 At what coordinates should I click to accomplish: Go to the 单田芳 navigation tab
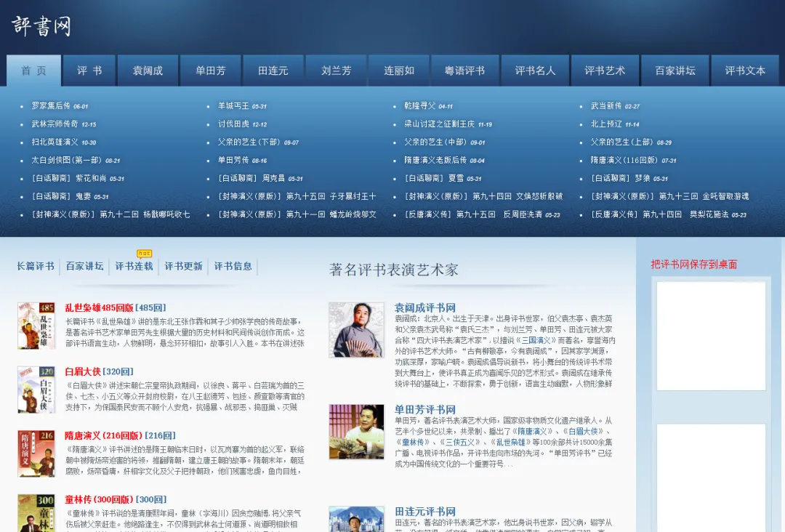(210, 70)
